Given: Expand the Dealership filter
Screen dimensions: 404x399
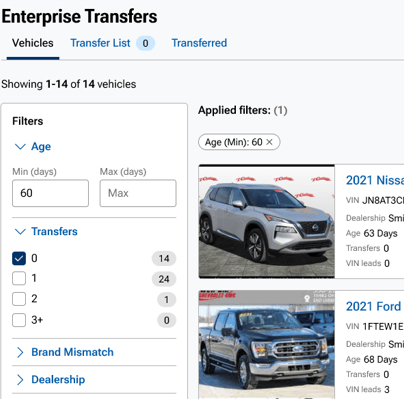Looking at the screenshot, I should [x=20, y=379].
